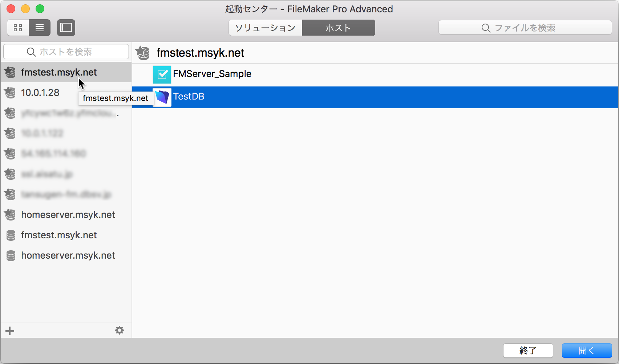Image resolution: width=619 pixels, height=364 pixels.
Task: Click the star-database icon beside 10.0.1.28
Action: (10, 92)
